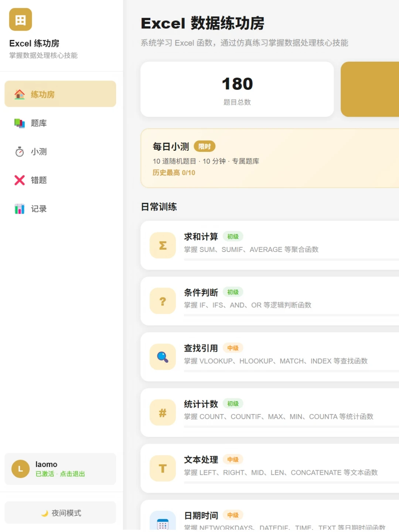
Task: Click the 查找引用 progress bar
Action: [291, 371]
